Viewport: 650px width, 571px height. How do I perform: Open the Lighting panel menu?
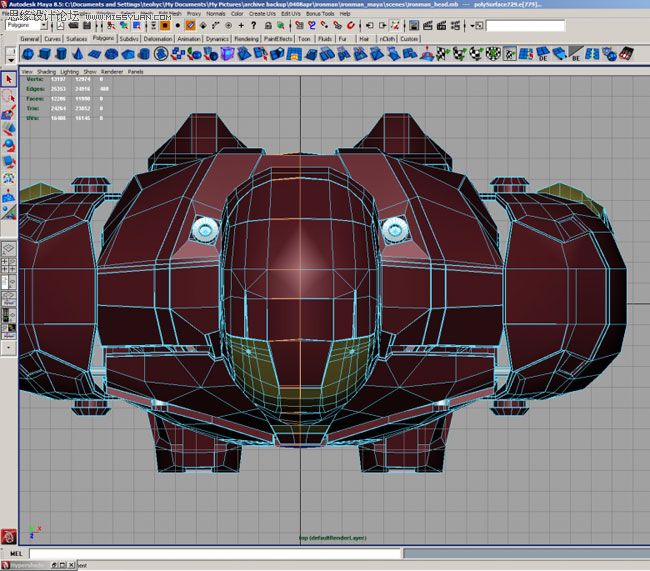pos(69,72)
